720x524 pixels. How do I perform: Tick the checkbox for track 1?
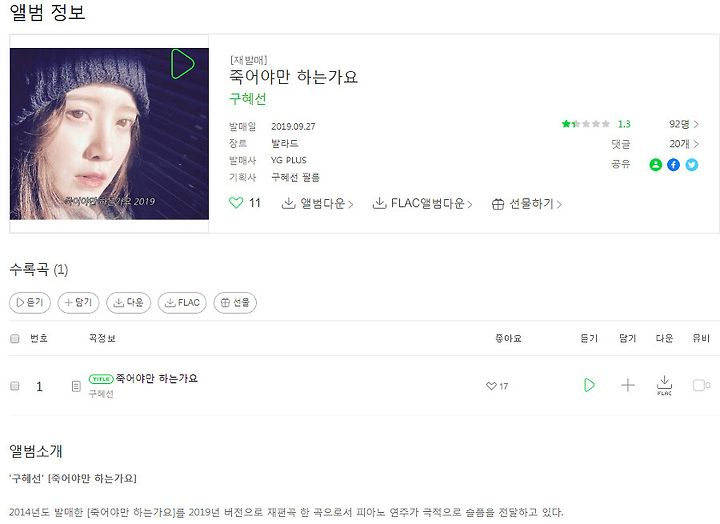(x=15, y=386)
